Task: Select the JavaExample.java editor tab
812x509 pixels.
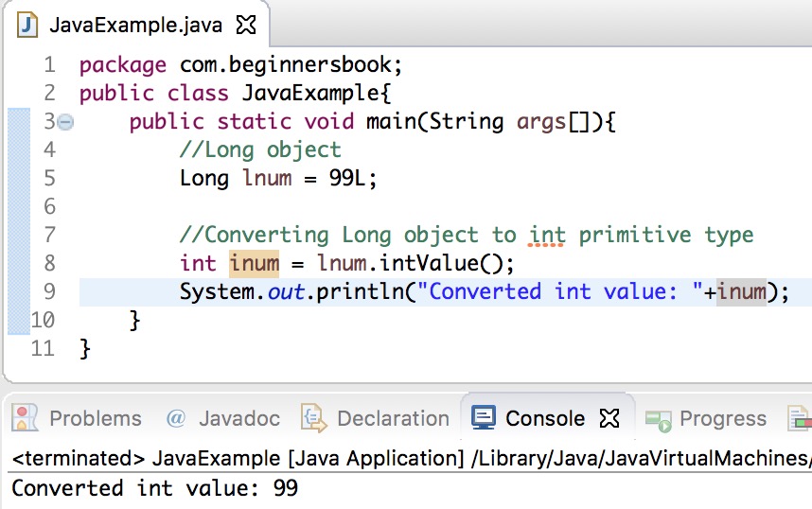Action: tap(135, 25)
